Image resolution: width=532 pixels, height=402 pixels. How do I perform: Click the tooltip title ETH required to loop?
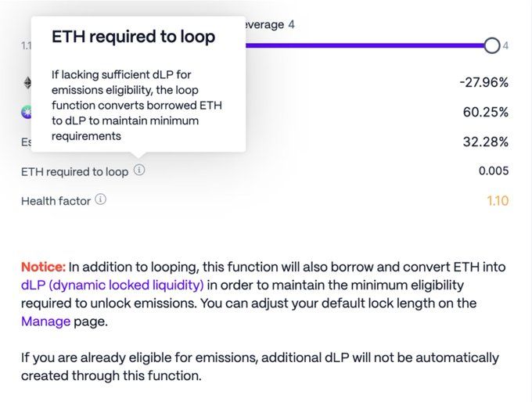(133, 37)
